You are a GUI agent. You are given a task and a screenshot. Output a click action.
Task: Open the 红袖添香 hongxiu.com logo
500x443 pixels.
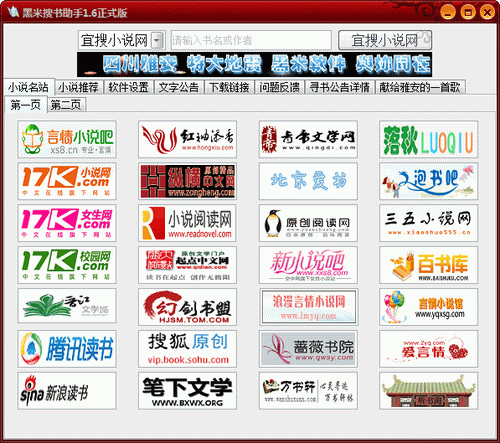click(x=187, y=139)
